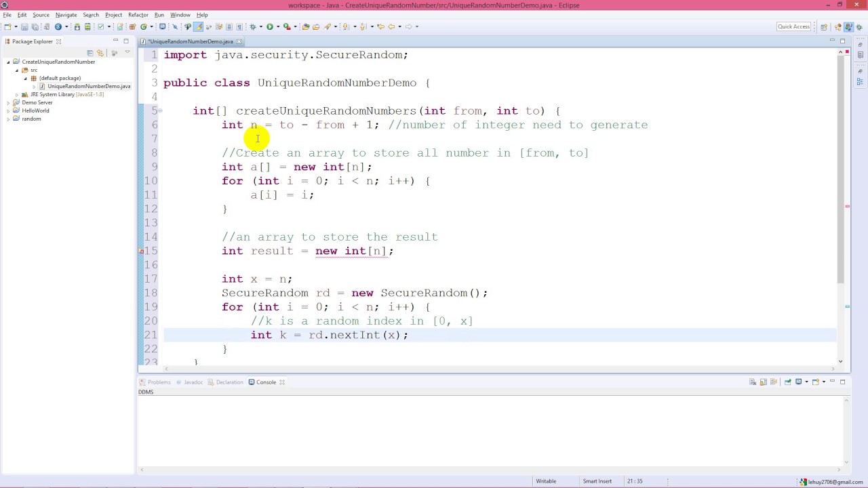
Task: Close the Console view tab
Action: pyautogui.click(x=282, y=382)
